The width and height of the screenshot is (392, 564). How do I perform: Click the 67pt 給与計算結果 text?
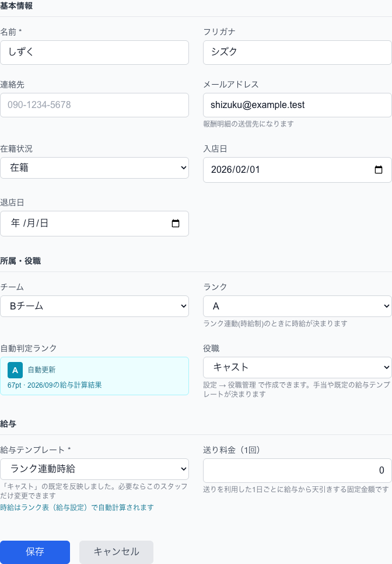55,385
